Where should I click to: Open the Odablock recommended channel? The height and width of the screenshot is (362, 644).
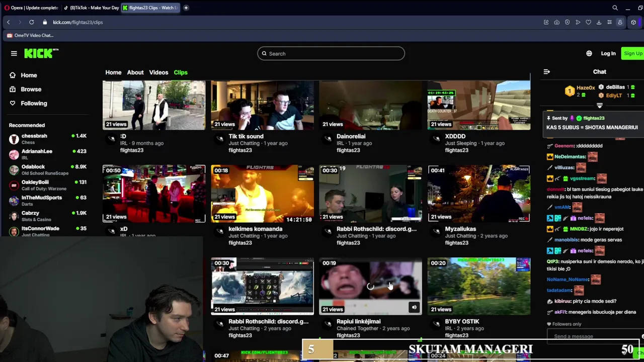click(x=48, y=169)
